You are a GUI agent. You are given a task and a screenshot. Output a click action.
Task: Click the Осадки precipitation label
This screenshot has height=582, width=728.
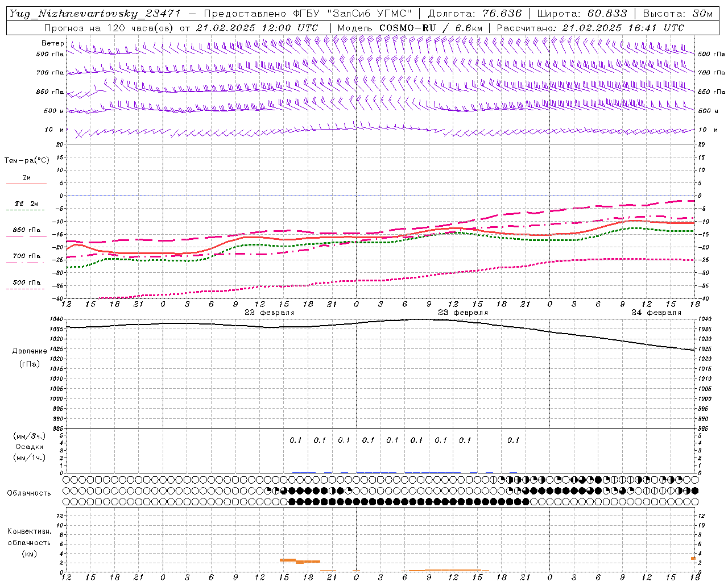click(x=30, y=447)
